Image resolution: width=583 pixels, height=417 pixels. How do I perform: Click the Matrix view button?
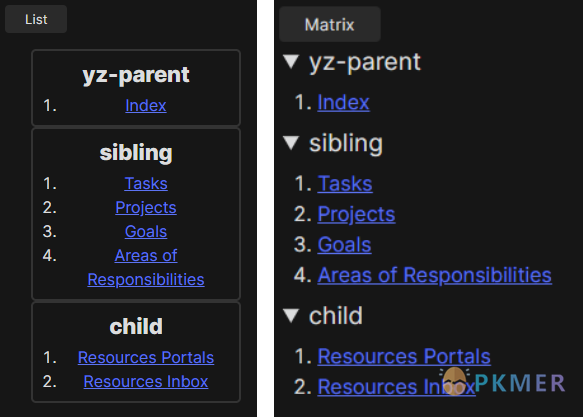(x=330, y=25)
